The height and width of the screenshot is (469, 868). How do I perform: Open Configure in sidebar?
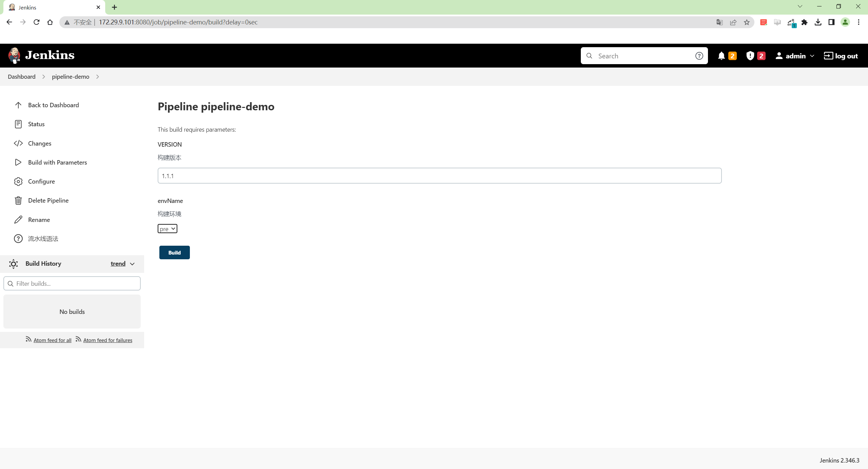(x=41, y=182)
